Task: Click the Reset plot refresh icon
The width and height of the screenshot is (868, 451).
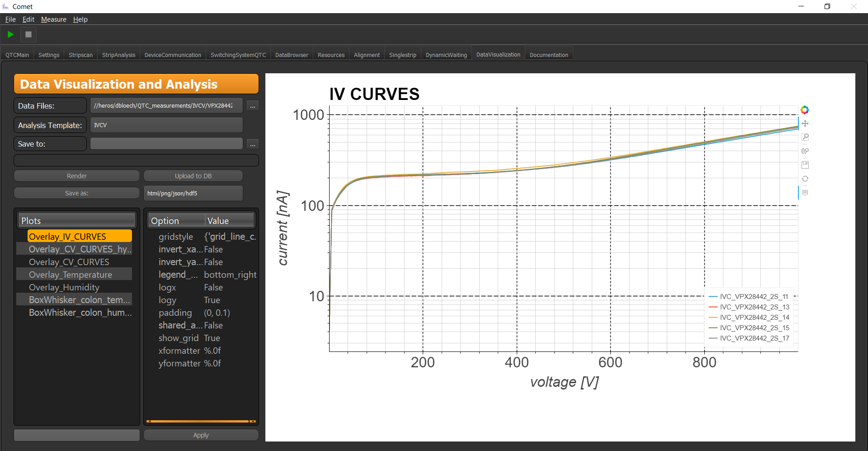Action: (x=805, y=179)
